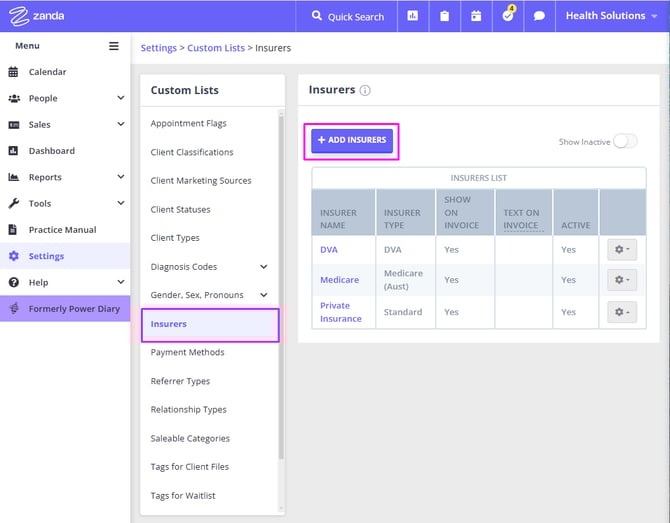The height and width of the screenshot is (523, 670).
Task: Collapse the sidebar using hamburger menu icon
Action: point(114,46)
